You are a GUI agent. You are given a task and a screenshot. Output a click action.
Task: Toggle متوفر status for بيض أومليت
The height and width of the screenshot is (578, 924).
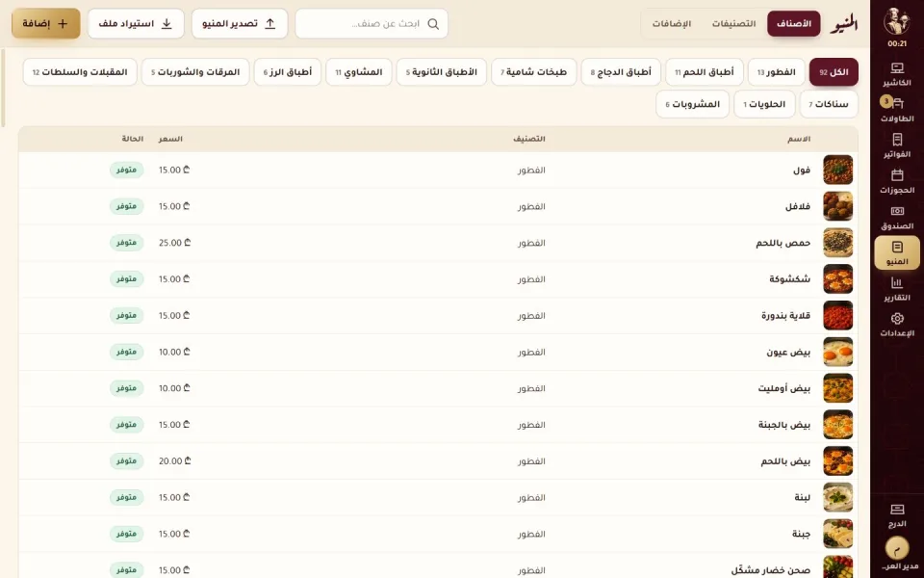[127, 388]
